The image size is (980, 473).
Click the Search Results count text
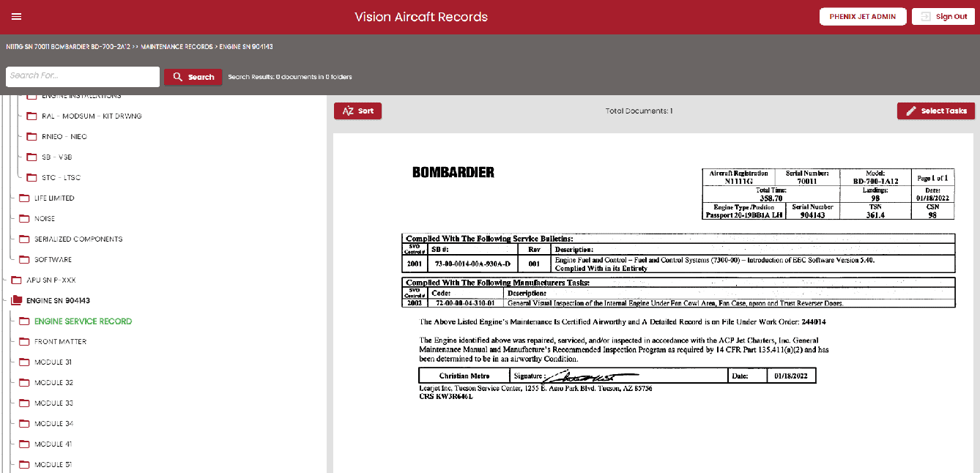tap(290, 77)
